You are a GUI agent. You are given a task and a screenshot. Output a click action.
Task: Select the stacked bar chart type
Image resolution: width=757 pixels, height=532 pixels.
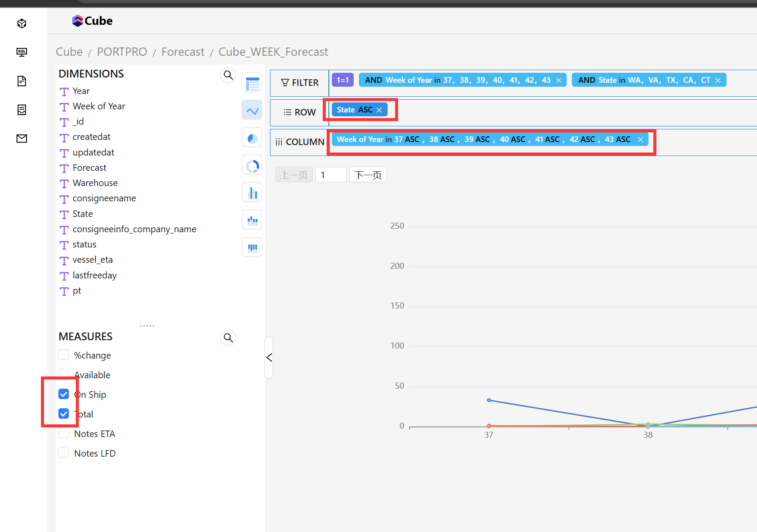pos(252,220)
